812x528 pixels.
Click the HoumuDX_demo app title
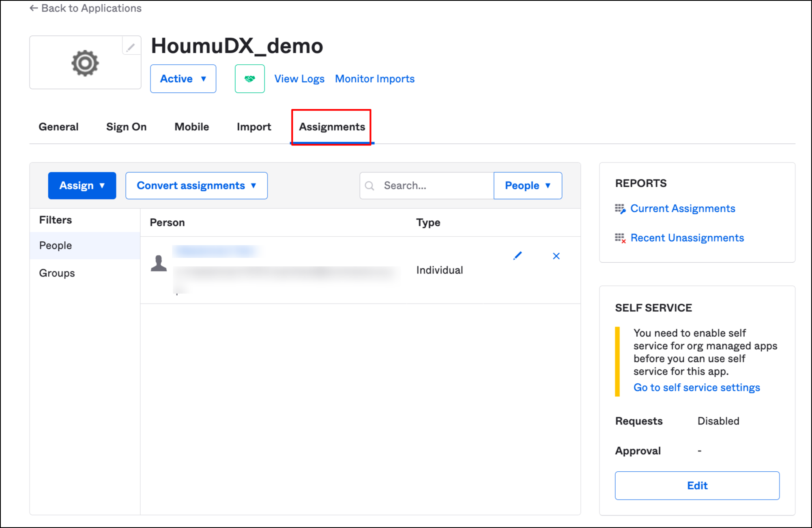(x=237, y=46)
